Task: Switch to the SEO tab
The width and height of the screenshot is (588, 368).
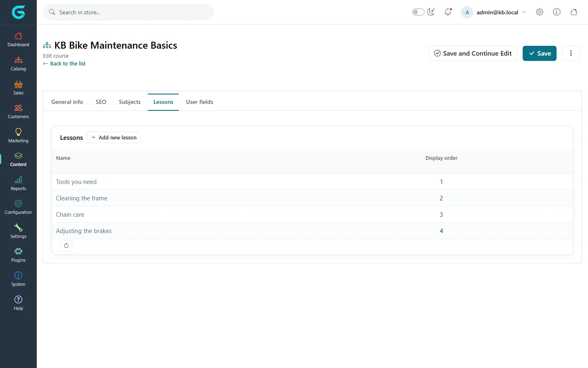Action: 101,102
